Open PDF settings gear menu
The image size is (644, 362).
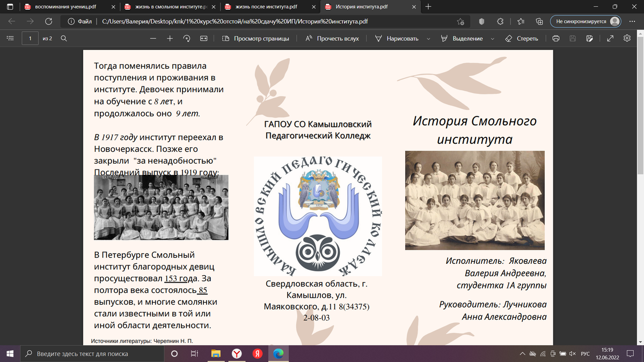click(627, 38)
